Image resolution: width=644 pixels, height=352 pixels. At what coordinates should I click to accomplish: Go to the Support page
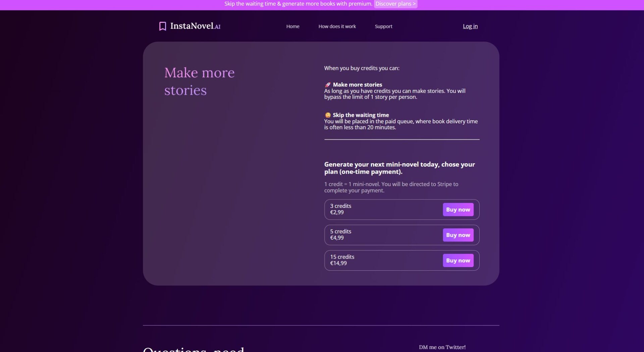[383, 26]
